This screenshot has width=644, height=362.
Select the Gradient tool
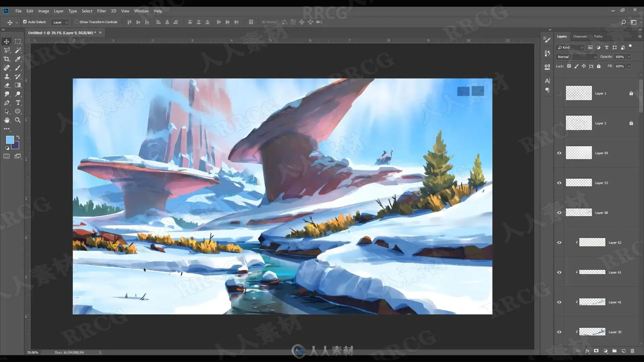click(x=18, y=85)
